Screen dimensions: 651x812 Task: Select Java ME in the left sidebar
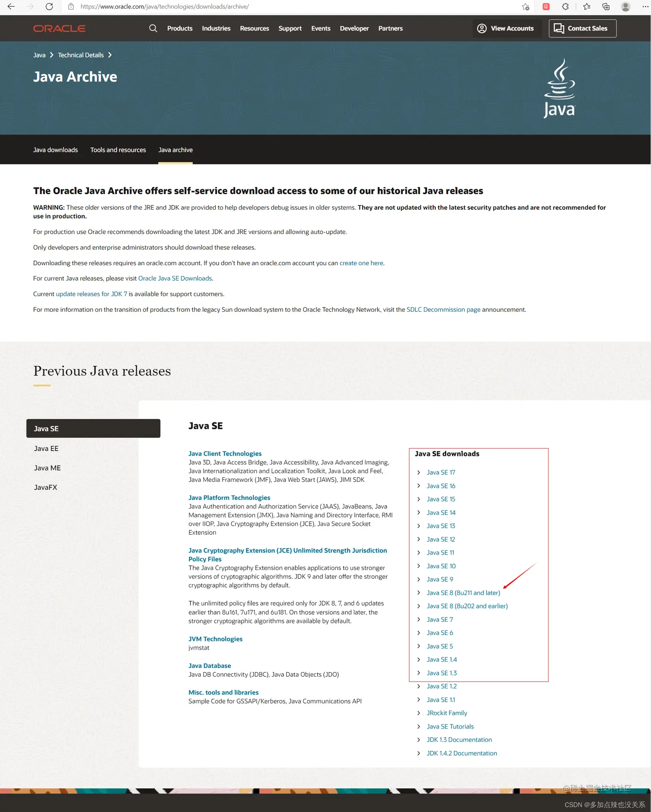(47, 468)
